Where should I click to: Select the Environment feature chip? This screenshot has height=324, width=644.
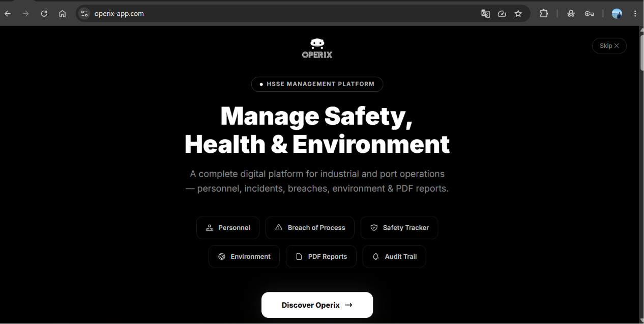click(244, 256)
